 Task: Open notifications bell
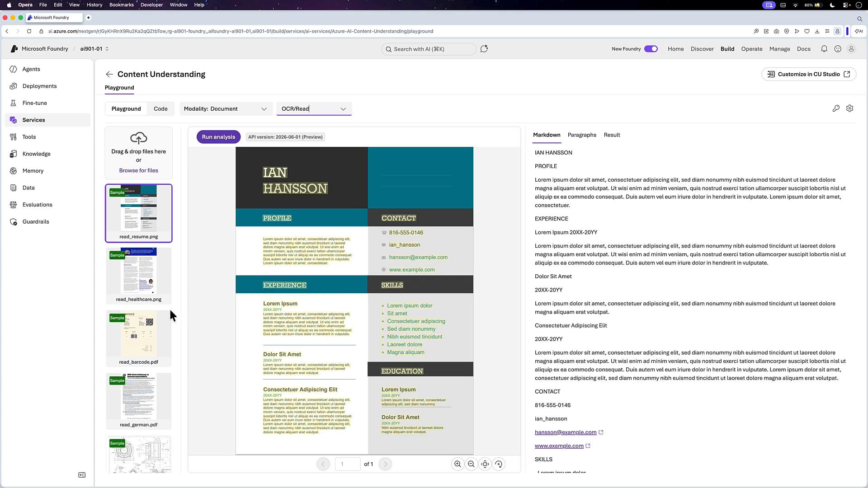824,49
